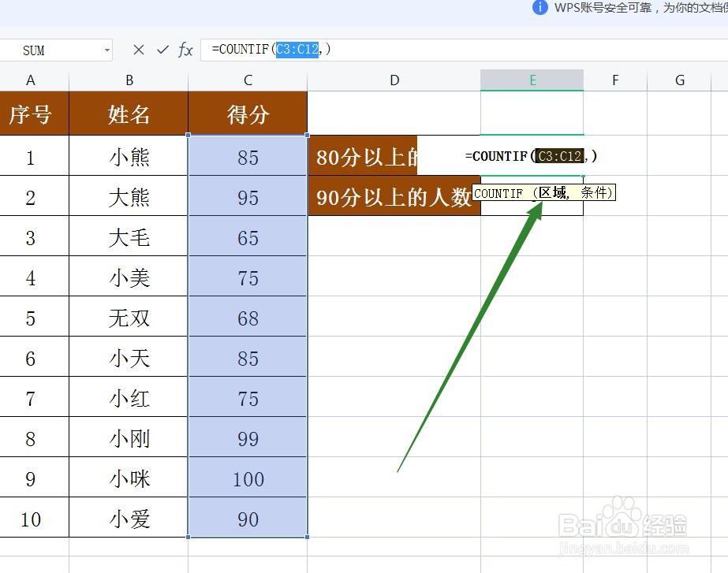Open the Name Box dropdown arrow
Screen dimensions: 728x573
point(108,50)
